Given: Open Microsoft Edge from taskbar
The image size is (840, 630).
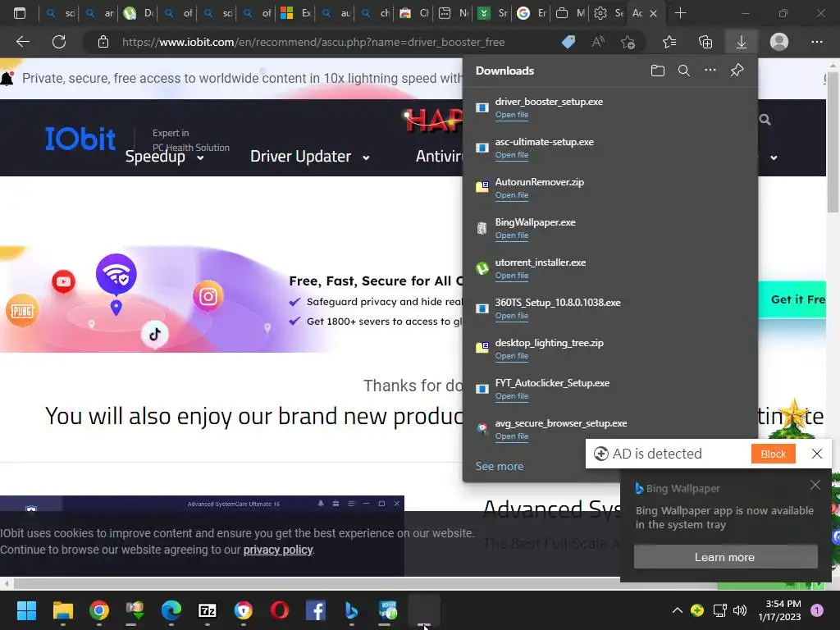Looking at the screenshot, I should [171, 610].
